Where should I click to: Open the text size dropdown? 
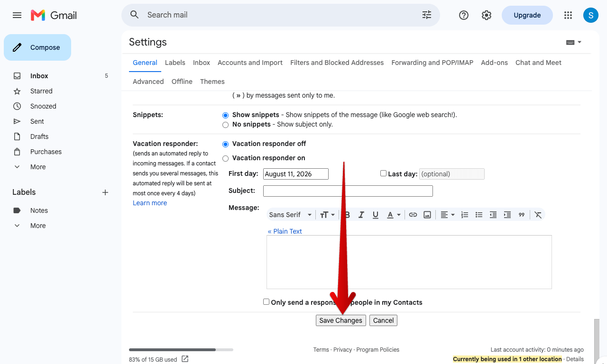click(x=327, y=215)
